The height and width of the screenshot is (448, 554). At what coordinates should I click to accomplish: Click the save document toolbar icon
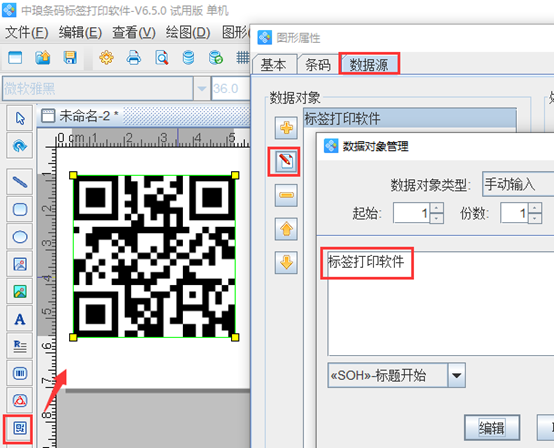click(70, 58)
